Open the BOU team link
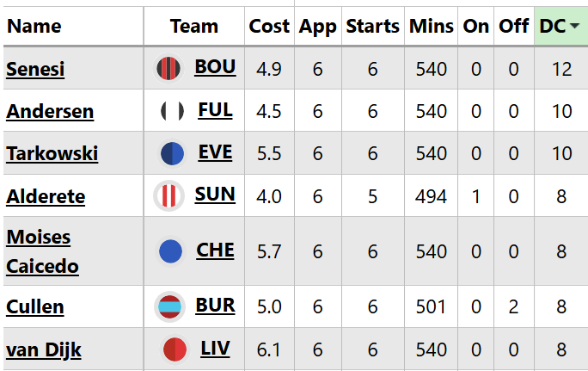Screen dimensions: 588x371 [215, 67]
